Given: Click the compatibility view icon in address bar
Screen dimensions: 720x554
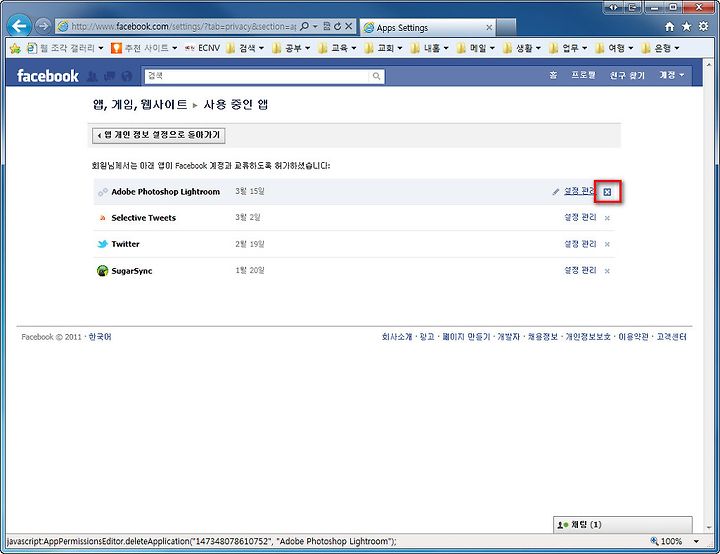Looking at the screenshot, I should [326, 27].
